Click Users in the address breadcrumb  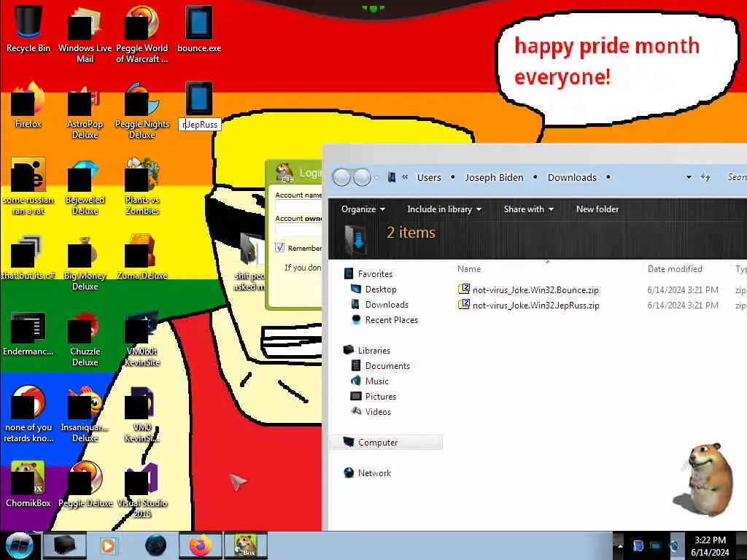[x=429, y=177]
